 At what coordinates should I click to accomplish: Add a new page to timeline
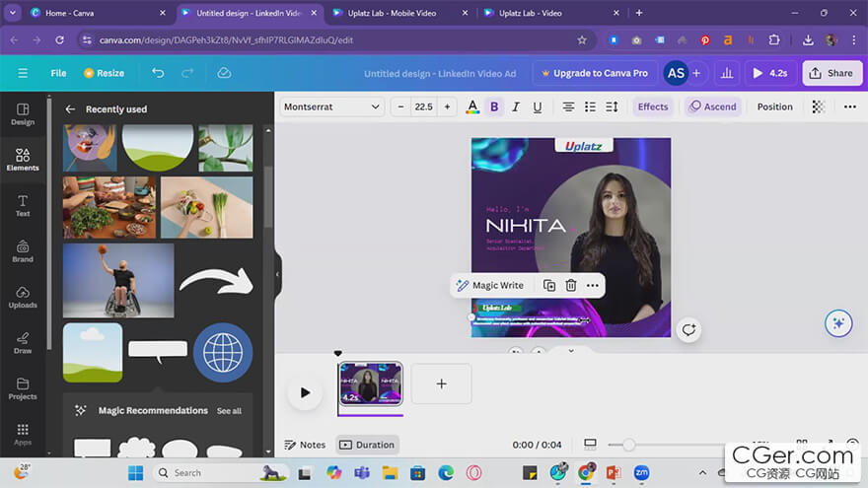(x=441, y=383)
